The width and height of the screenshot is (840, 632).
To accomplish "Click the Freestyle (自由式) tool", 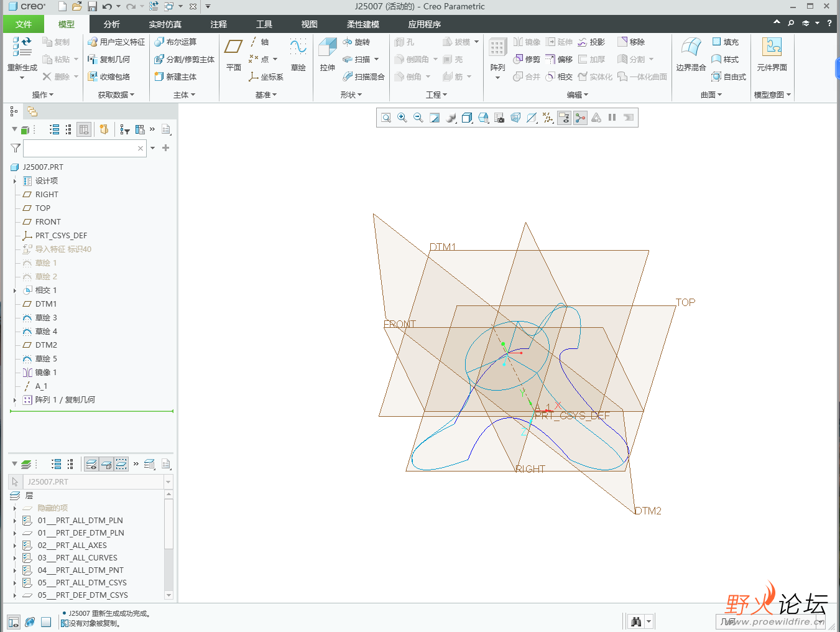I will (x=729, y=77).
